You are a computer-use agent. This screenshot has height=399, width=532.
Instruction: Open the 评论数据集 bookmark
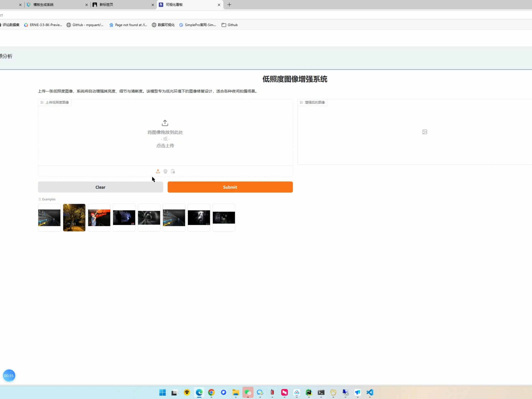click(10, 25)
